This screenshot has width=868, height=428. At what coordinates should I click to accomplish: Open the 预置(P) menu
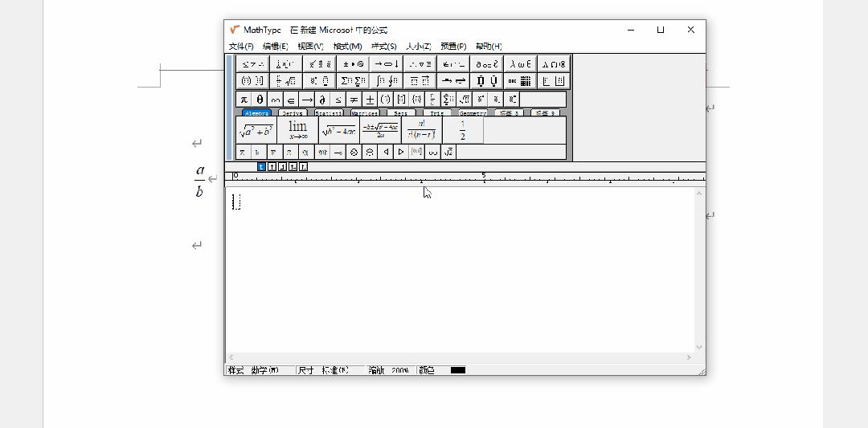click(x=453, y=47)
